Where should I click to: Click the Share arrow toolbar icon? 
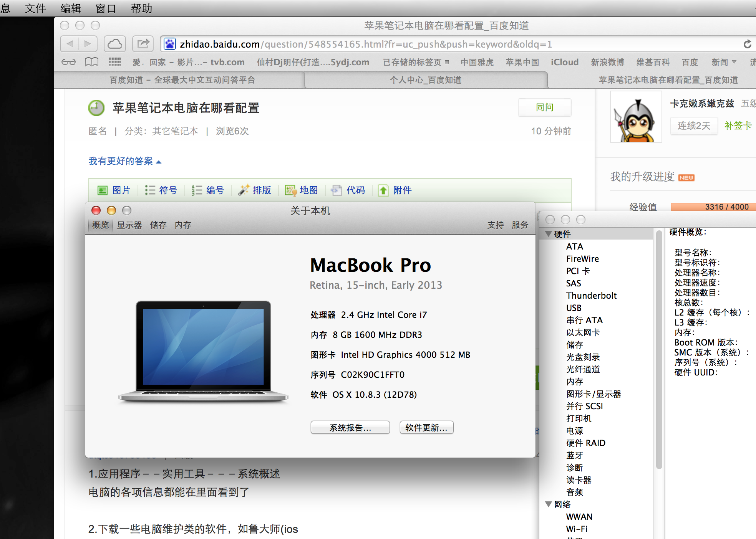143,44
